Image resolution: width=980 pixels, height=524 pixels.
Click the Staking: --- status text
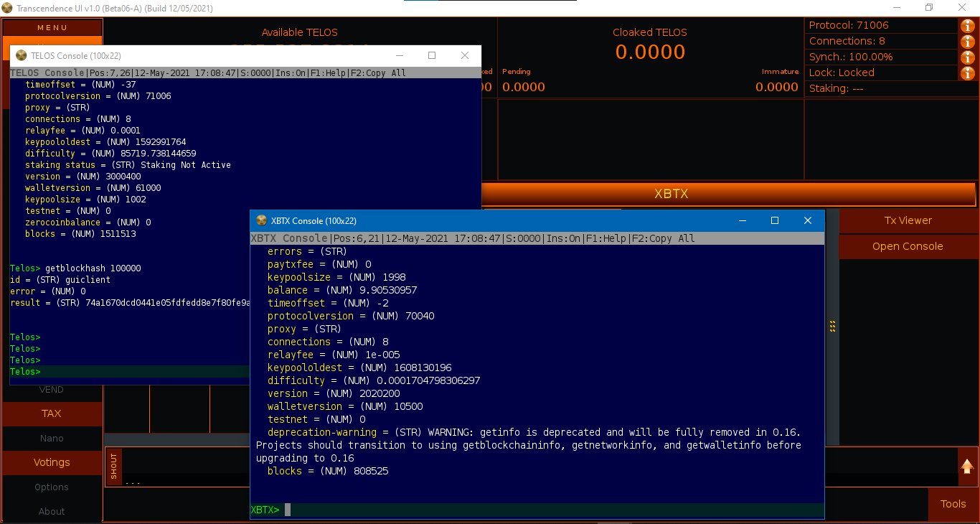click(836, 88)
